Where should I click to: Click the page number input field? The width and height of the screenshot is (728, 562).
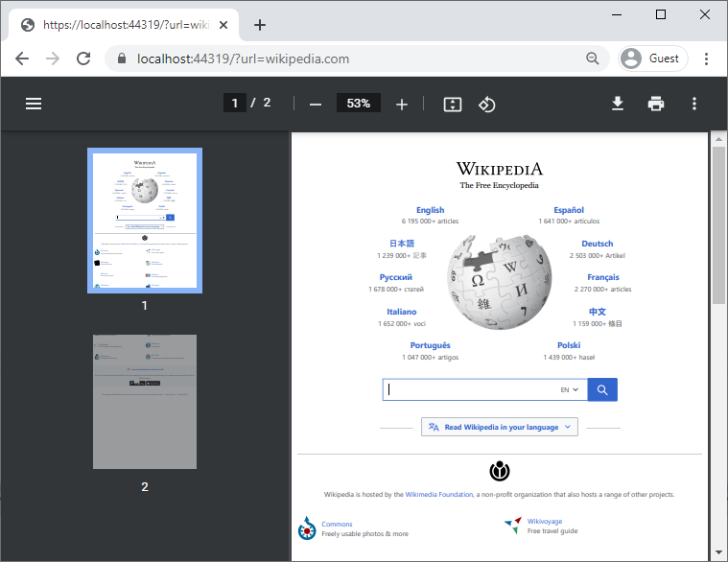pos(234,104)
